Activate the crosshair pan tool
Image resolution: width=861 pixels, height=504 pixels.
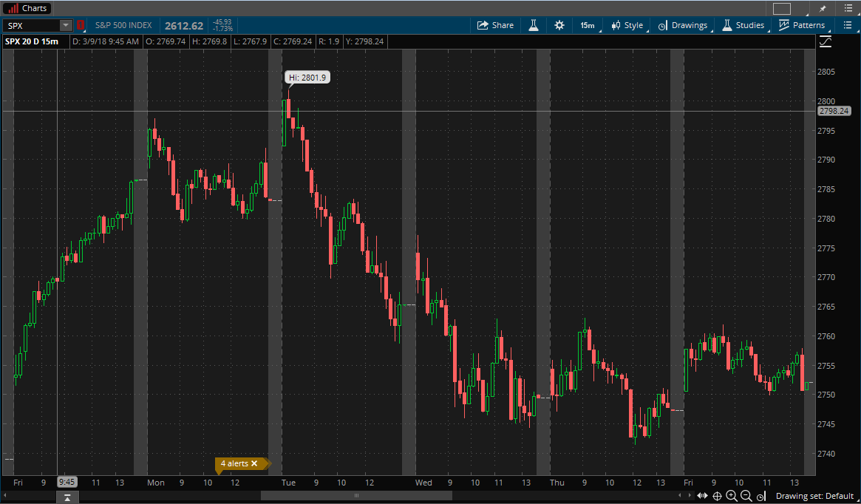[716, 496]
